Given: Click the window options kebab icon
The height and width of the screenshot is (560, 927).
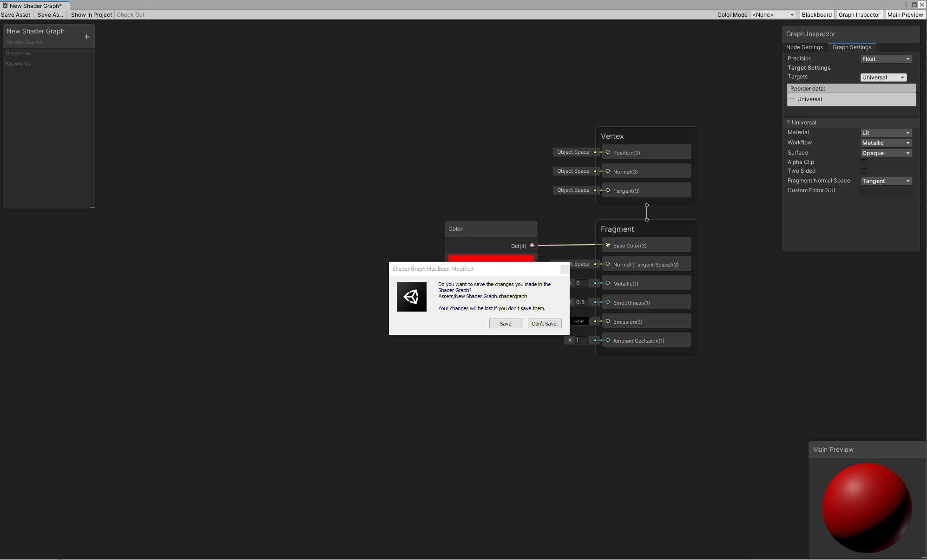Looking at the screenshot, I should click(x=906, y=5).
